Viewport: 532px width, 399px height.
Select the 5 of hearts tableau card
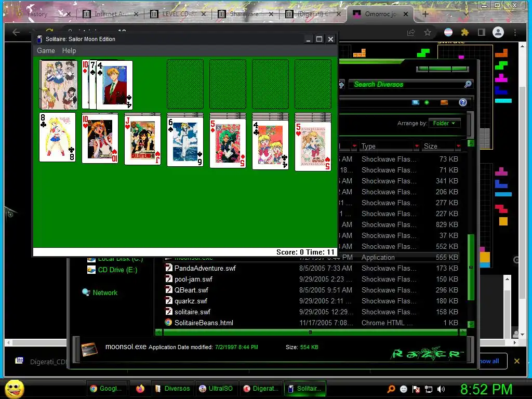pos(313,146)
